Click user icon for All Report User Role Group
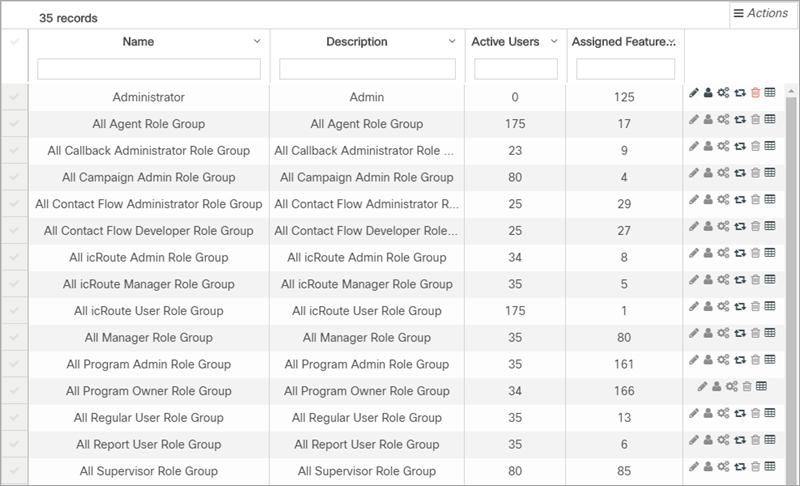800x486 pixels. coord(708,440)
